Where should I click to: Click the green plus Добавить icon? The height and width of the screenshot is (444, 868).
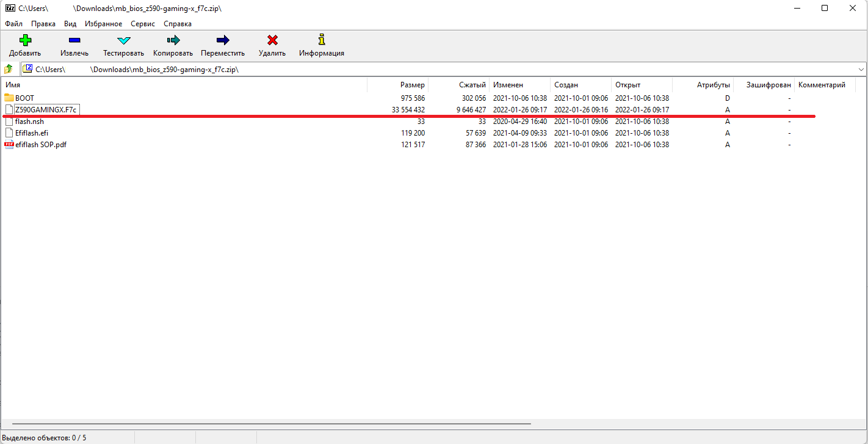point(25,41)
